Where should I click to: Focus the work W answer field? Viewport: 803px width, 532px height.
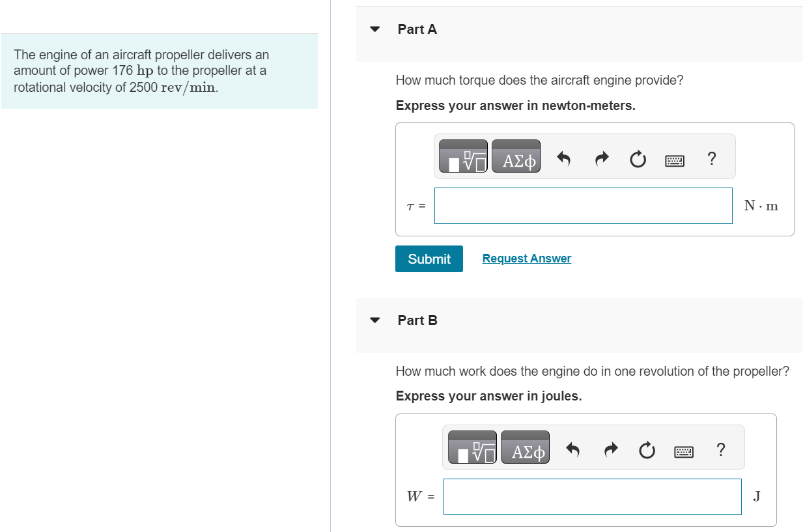tap(593, 497)
